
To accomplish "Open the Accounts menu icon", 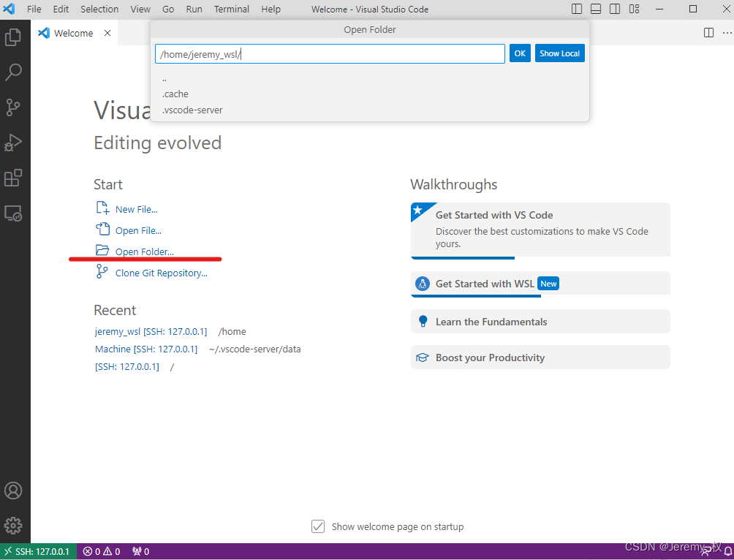I will coord(13,491).
